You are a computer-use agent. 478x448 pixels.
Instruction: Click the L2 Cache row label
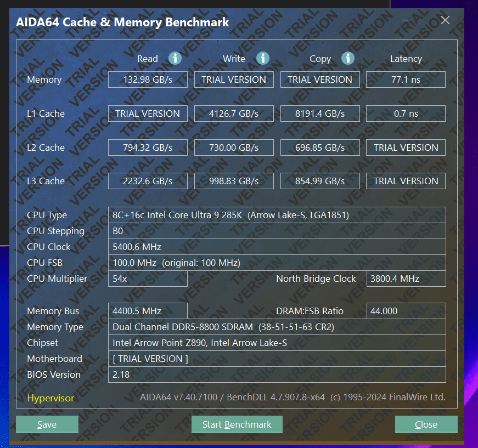click(46, 148)
